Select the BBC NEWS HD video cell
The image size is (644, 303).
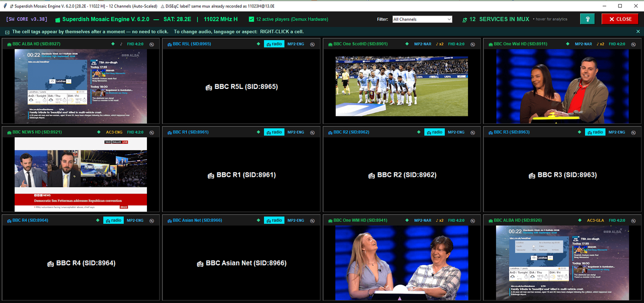coord(81,174)
